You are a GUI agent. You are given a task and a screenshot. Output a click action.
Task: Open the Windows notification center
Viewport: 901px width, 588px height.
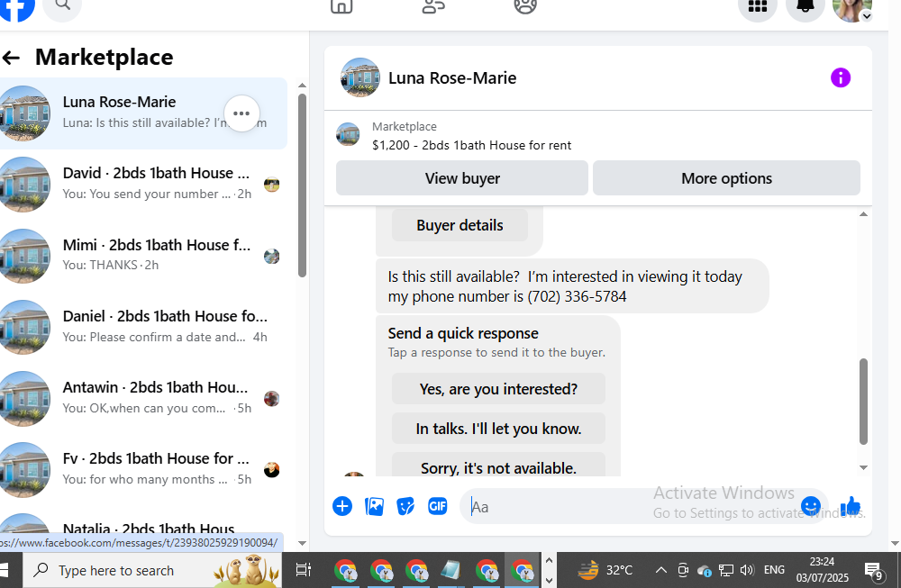pyautogui.click(x=874, y=571)
